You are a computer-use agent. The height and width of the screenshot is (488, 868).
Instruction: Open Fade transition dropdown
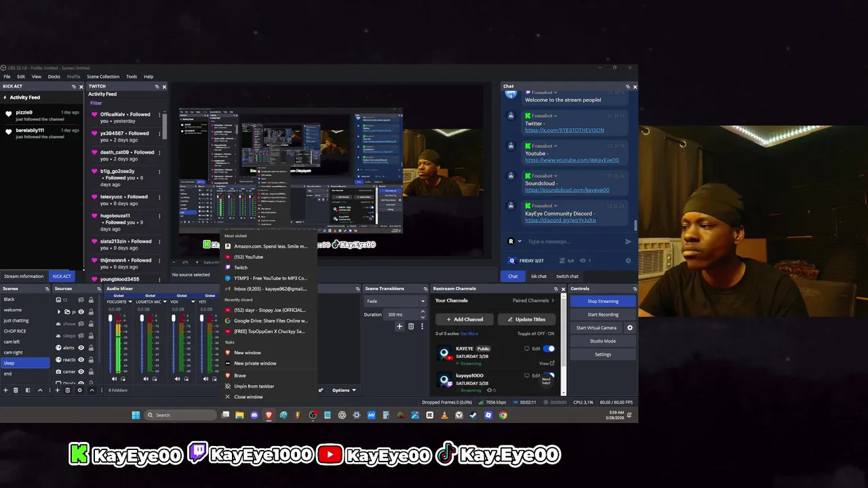click(x=396, y=301)
